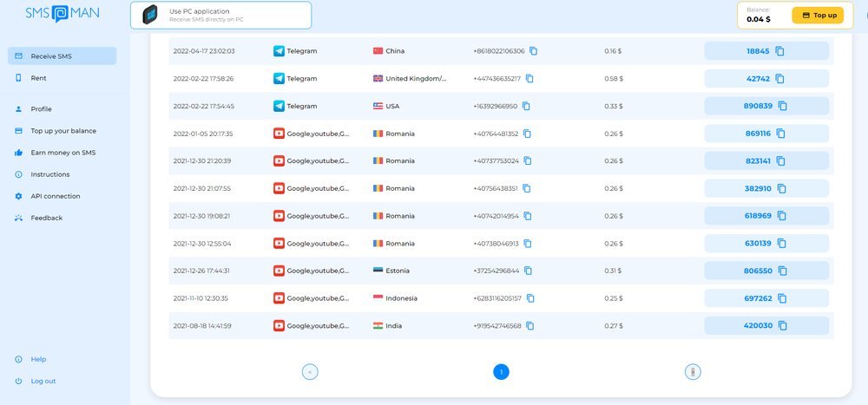The image size is (868, 405).
Task: Copy SMS code 382910
Action: 782,189
